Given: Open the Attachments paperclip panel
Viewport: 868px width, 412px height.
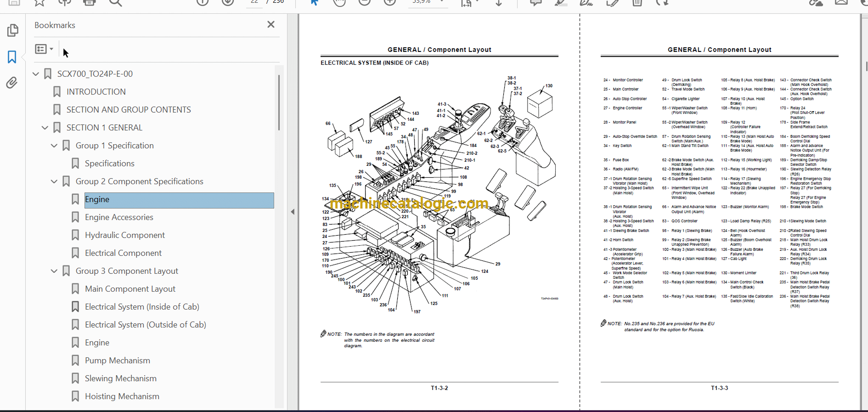Looking at the screenshot, I should pos(12,83).
